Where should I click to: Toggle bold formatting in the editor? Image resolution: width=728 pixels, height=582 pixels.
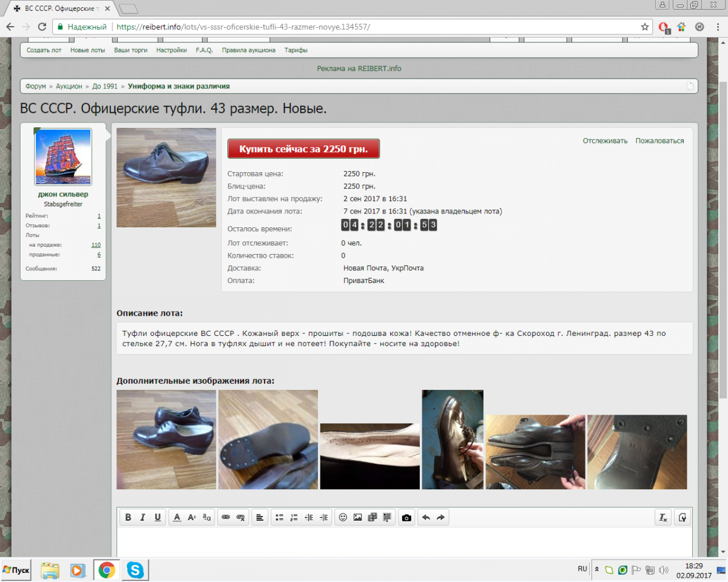(128, 517)
